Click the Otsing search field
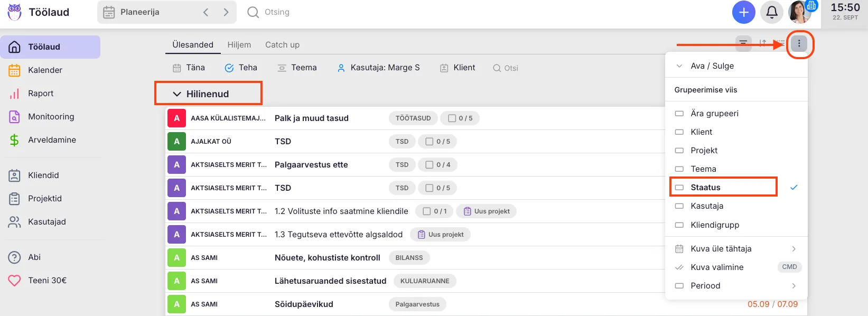The image size is (868, 316). [277, 12]
